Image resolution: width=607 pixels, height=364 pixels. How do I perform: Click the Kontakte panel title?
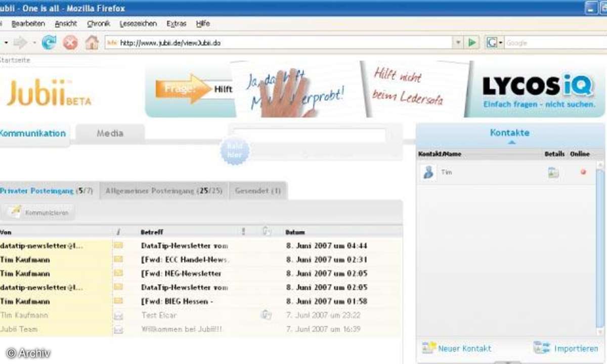(510, 132)
